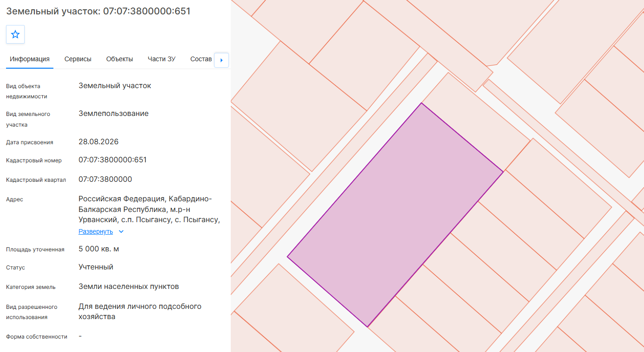The width and height of the screenshot is (644, 352).
Task: Click the Землепользование plot type value
Action: [114, 114]
